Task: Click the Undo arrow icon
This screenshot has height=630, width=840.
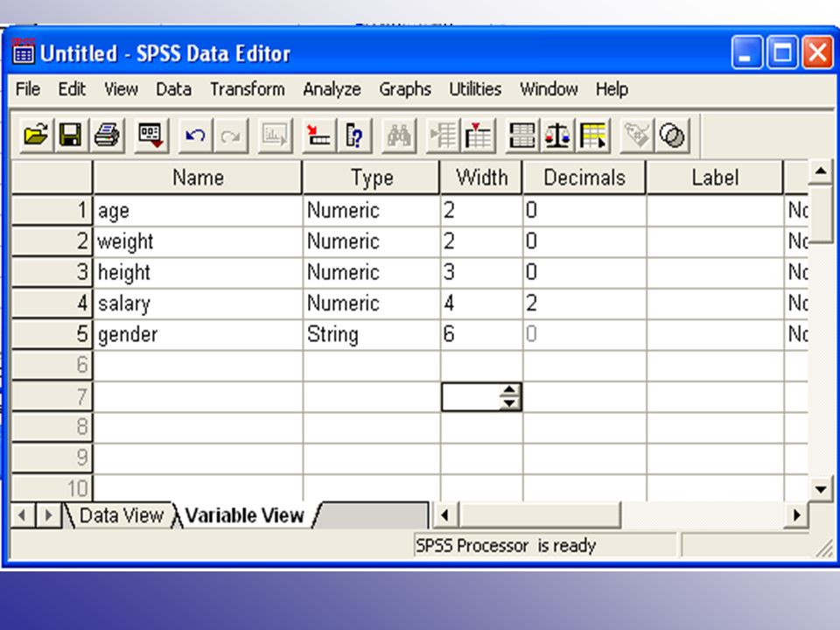Action: point(195,135)
